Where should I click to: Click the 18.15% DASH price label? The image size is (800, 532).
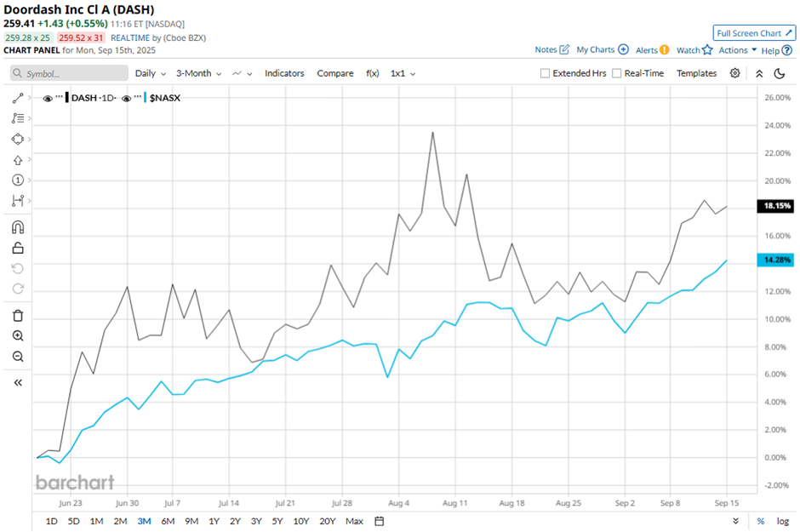click(775, 206)
